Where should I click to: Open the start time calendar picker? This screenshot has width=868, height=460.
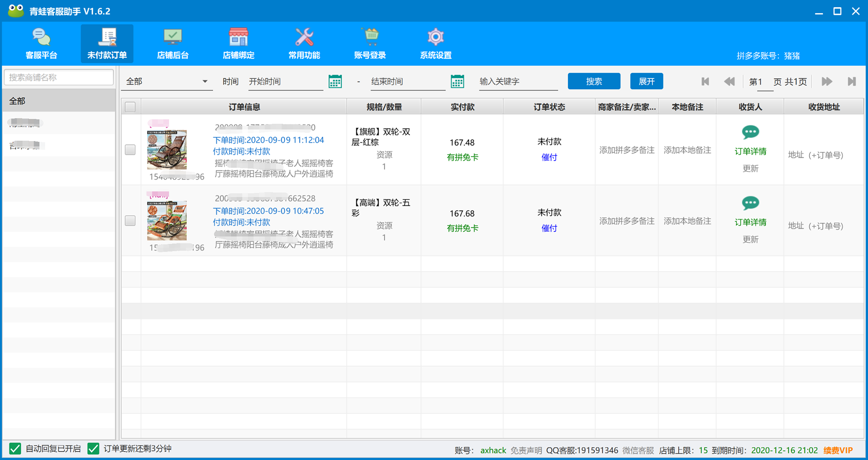coord(335,82)
